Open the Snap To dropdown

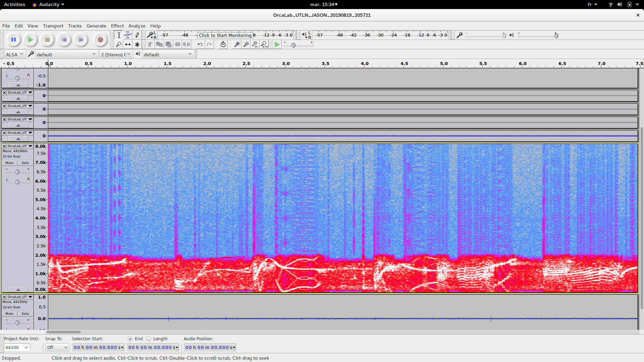point(57,348)
